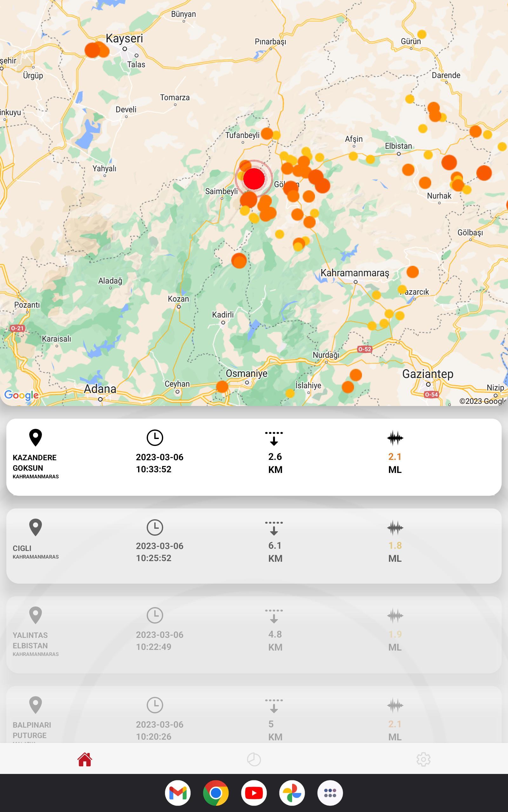This screenshot has width=508, height=812.
Task: Tap depth arrow icon above 4.8 KM
Action: (x=274, y=616)
